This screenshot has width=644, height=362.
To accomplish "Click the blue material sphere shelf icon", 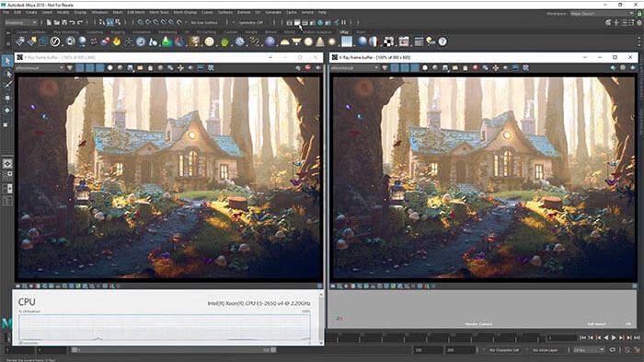I will click(362, 41).
